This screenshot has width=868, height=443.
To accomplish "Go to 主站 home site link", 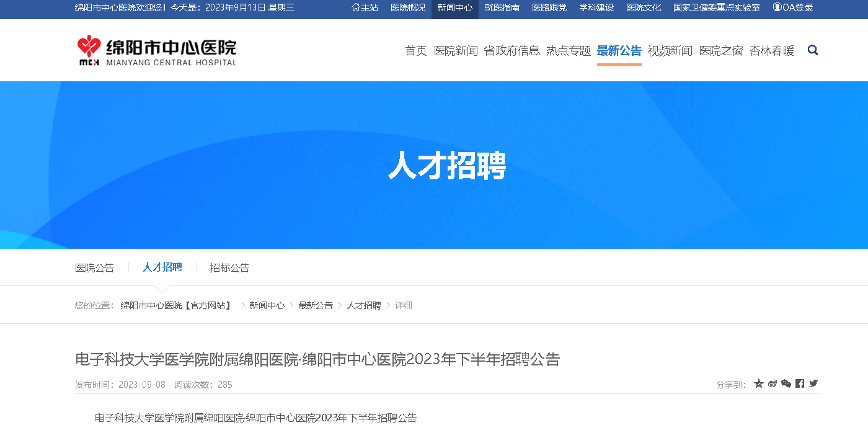I will point(365,8).
